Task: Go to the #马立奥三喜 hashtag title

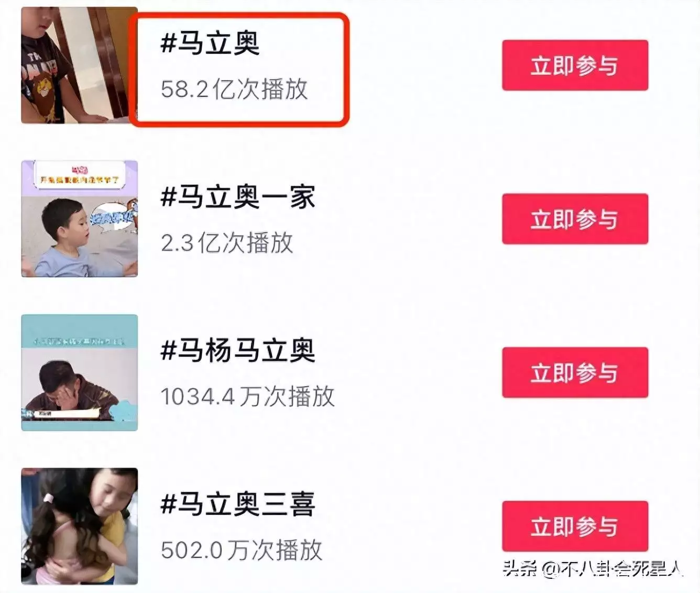Action: click(x=238, y=503)
